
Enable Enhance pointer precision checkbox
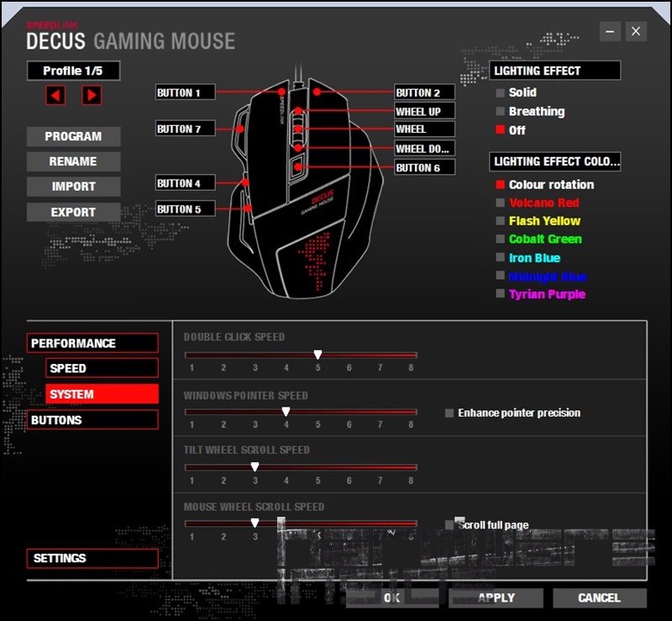point(449,413)
